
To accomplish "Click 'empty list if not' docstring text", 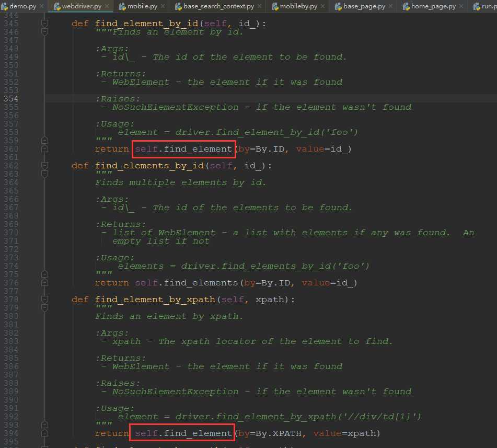I will point(160,241).
